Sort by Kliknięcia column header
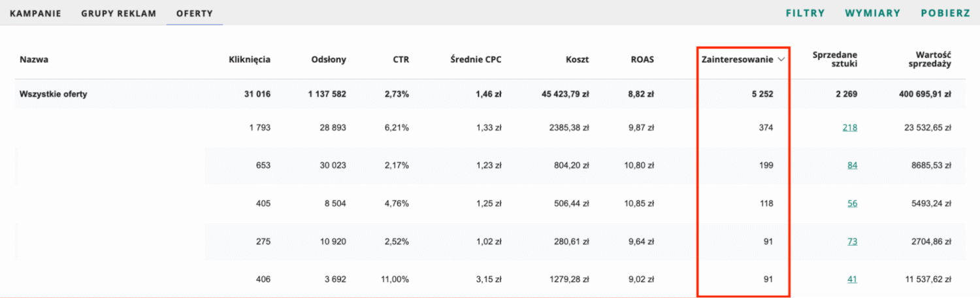 (x=250, y=59)
